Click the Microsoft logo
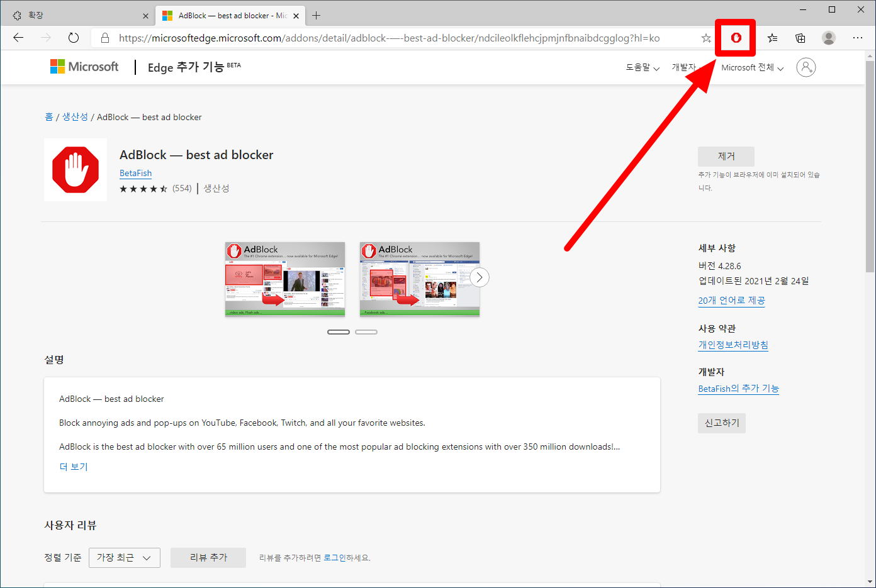Viewport: 876px width, 588px height. [x=84, y=67]
